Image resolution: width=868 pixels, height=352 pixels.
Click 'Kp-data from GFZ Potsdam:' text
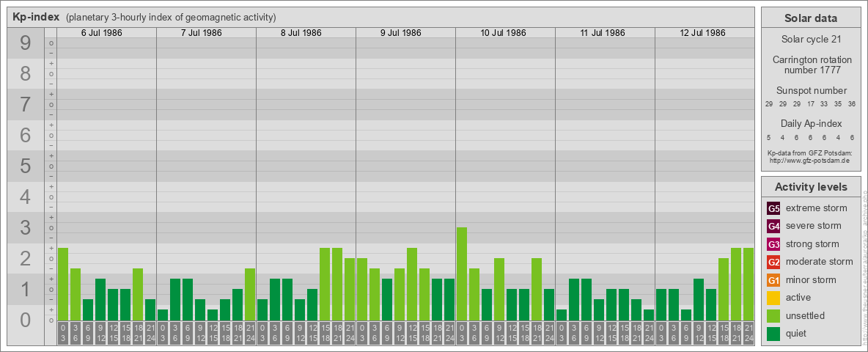coord(812,153)
